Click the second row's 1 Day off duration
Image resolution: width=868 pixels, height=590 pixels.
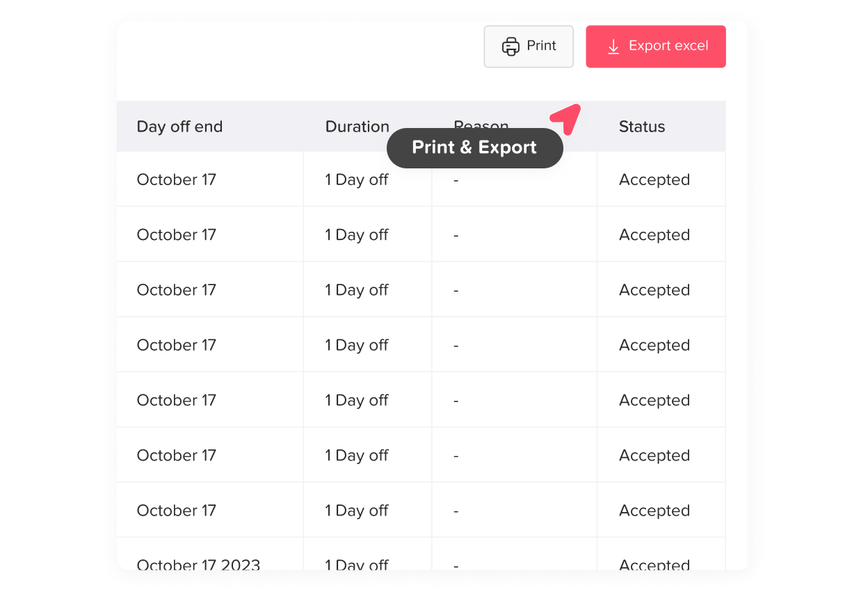coord(357,234)
